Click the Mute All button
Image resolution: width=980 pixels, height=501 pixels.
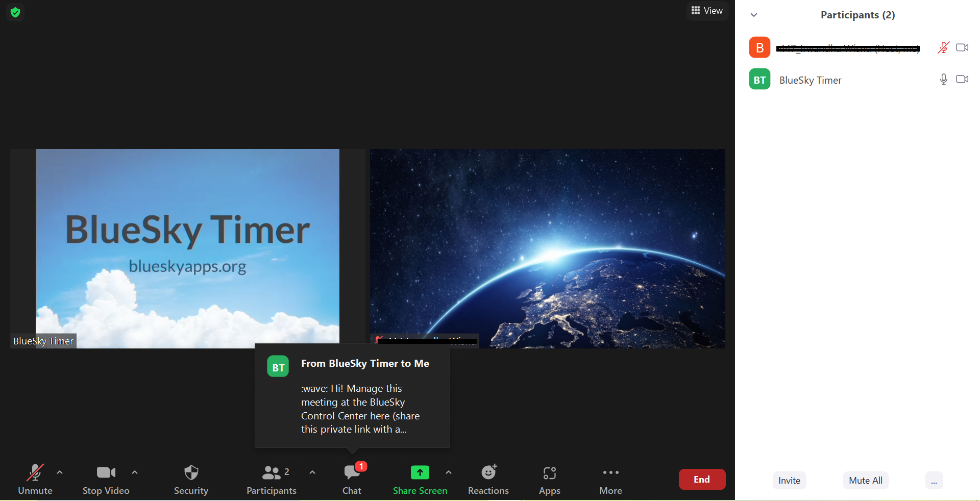tap(866, 481)
